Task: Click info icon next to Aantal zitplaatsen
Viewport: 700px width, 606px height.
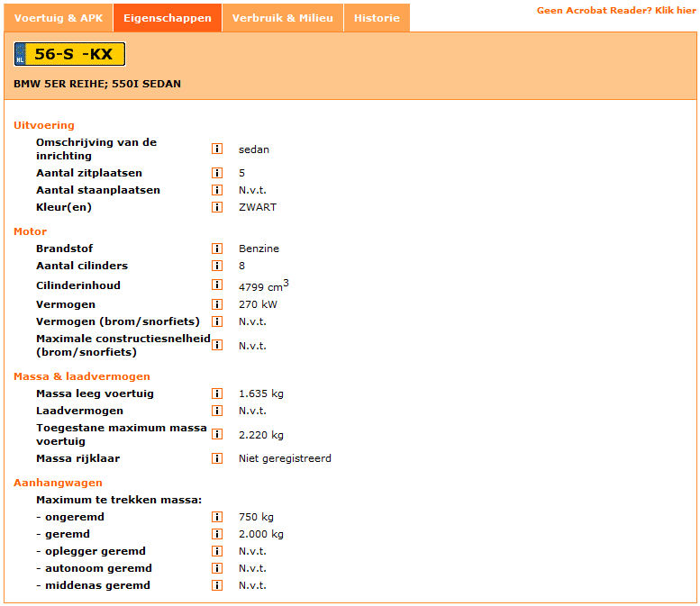Action: click(x=217, y=173)
